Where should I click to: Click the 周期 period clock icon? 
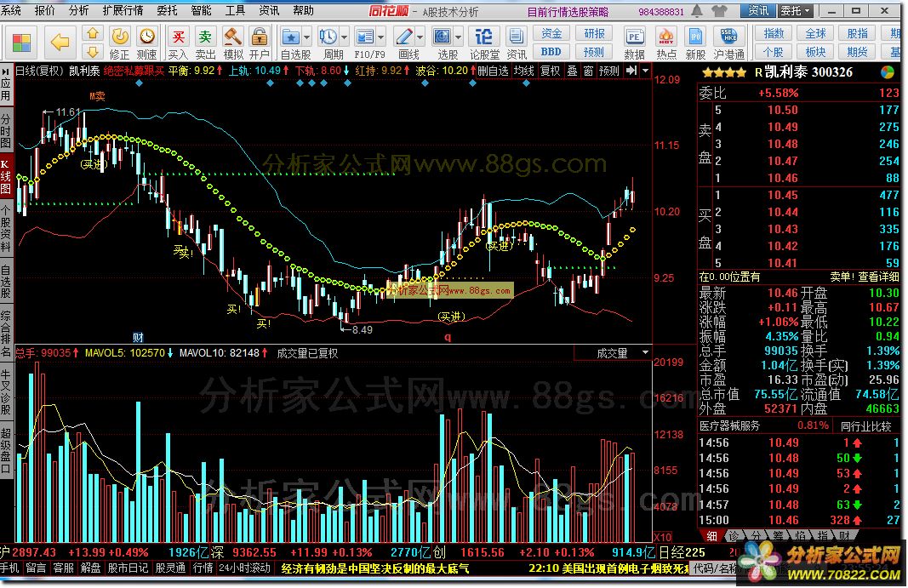click(328, 37)
